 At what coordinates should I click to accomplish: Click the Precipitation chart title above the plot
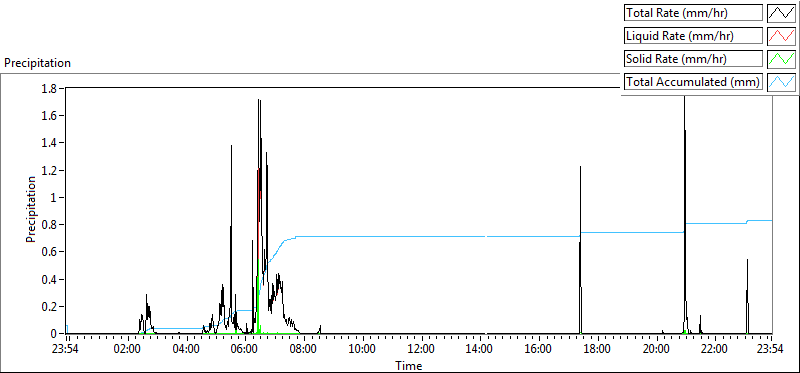coord(37,63)
